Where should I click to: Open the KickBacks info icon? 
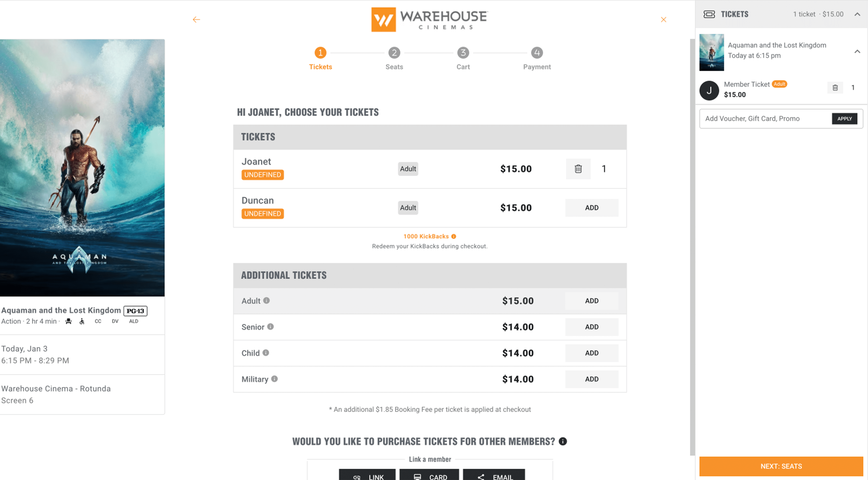click(x=453, y=236)
